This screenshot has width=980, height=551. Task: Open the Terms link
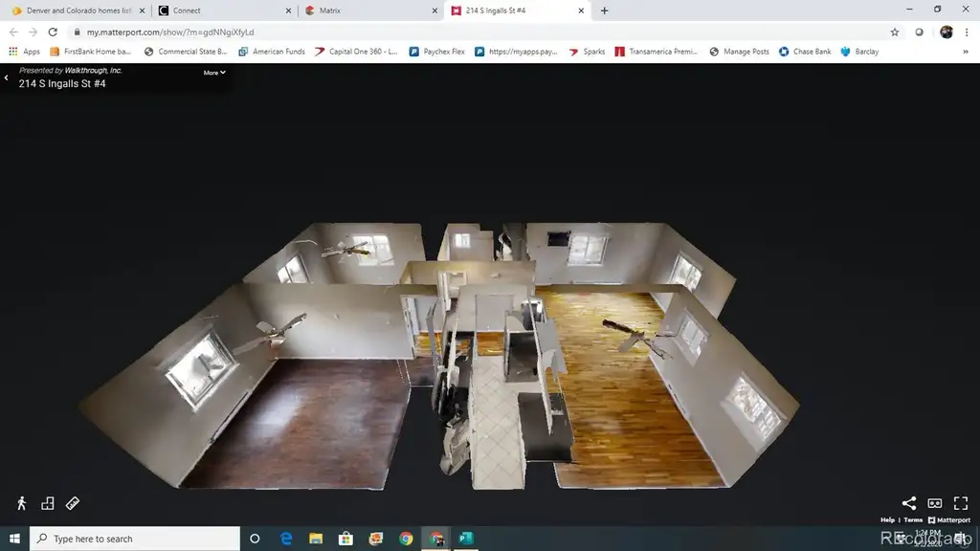(913, 519)
